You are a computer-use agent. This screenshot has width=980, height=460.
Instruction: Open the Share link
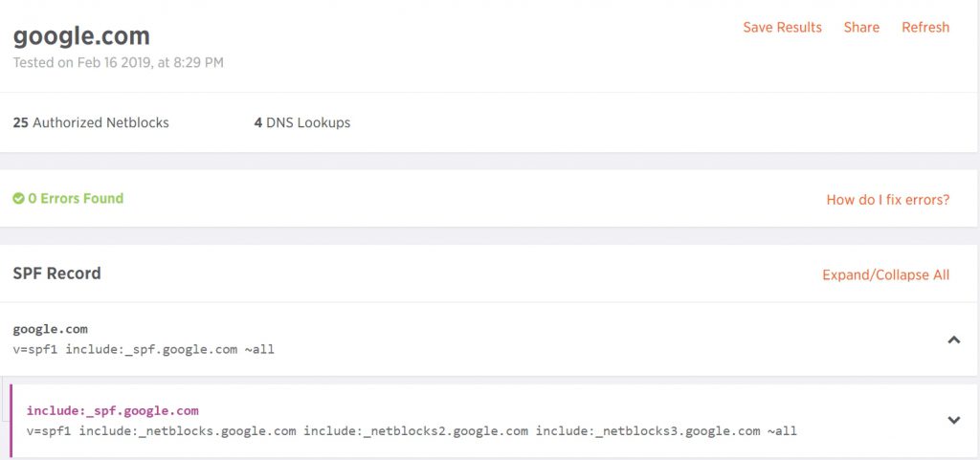click(x=861, y=28)
